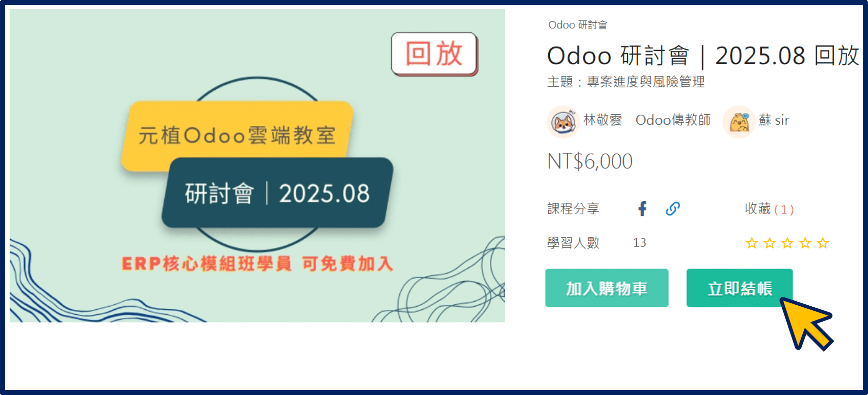Screen dimensions: 868x395
Task: Open the course cover banner image
Action: pyautogui.click(x=257, y=166)
